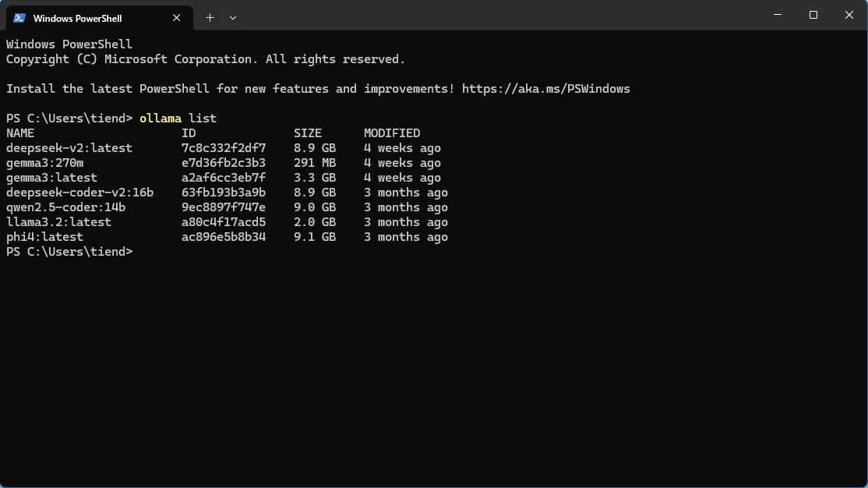Click the last PS C:\Users\tiend> prompt
Image resolution: width=868 pixels, height=488 pixels.
point(69,252)
